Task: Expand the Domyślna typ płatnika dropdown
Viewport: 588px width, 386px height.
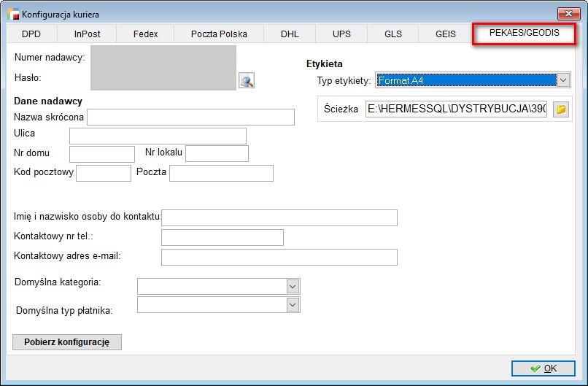Action: coord(293,304)
